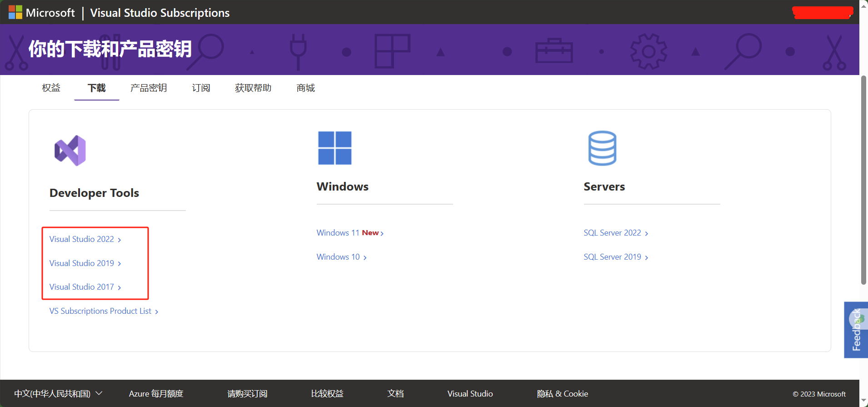868x407 pixels.
Task: Open Azure 每月额度 footer link
Action: pyautogui.click(x=156, y=394)
